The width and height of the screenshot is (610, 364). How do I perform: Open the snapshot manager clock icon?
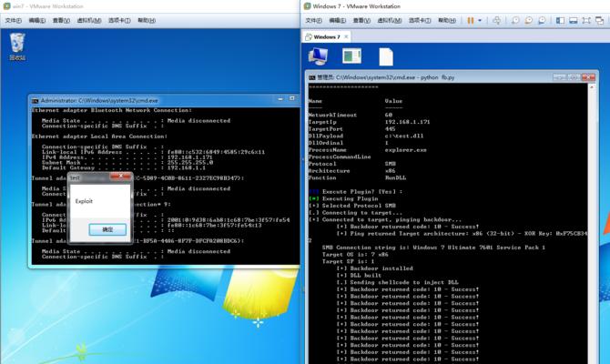pyautogui.click(x=542, y=20)
